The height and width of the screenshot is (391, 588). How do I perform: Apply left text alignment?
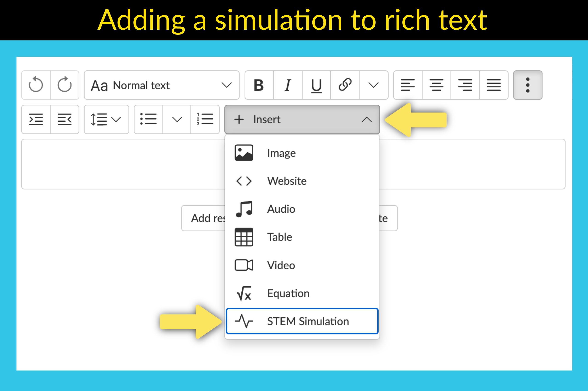point(408,85)
